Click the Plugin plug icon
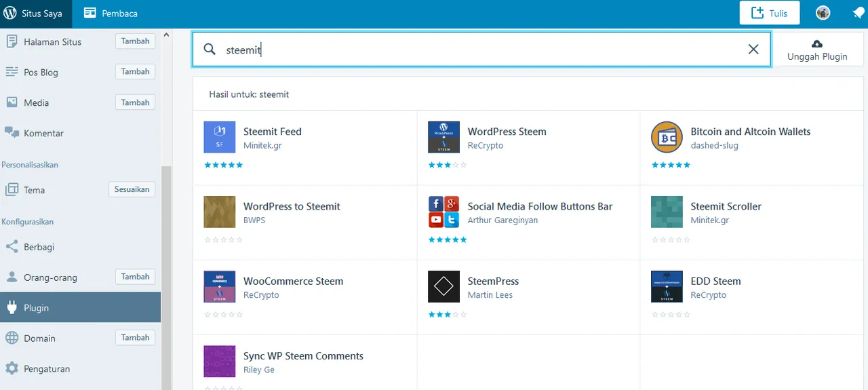This screenshot has width=868, height=390. tap(12, 308)
